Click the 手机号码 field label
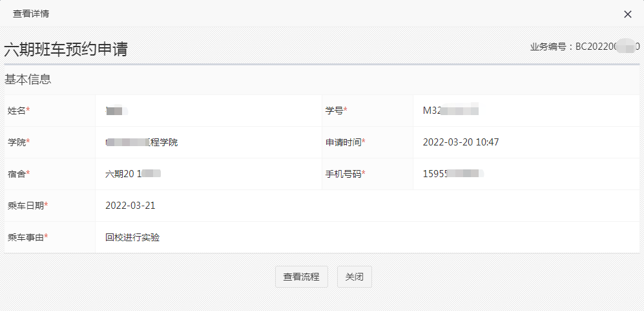Screen dimensions: 644x311 coord(346,174)
